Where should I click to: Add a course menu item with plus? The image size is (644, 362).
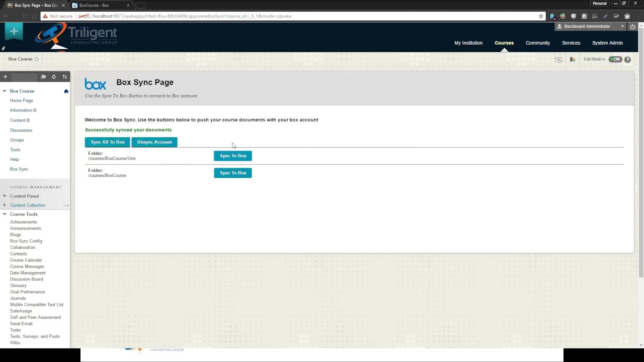(6, 77)
